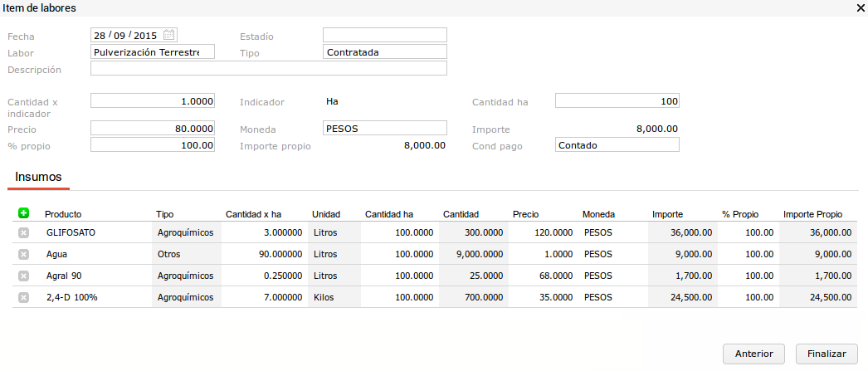The width and height of the screenshot is (868, 371).
Task: Click the Anterior button
Action: 753,354
